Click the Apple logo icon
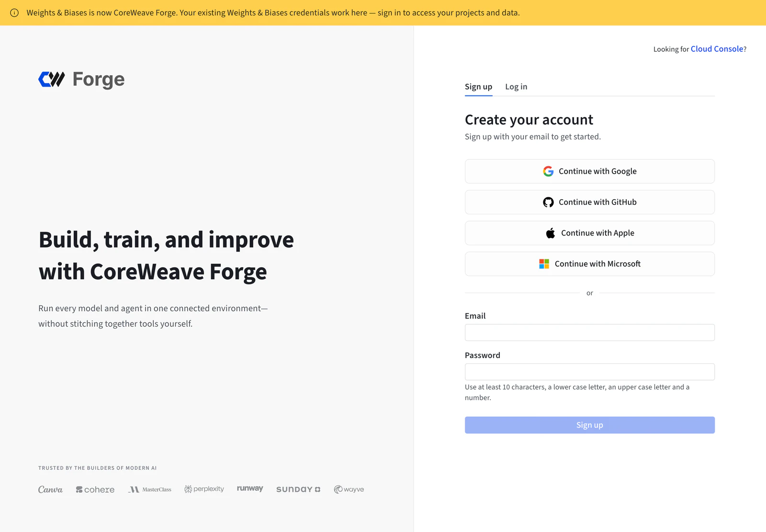 [x=551, y=233]
